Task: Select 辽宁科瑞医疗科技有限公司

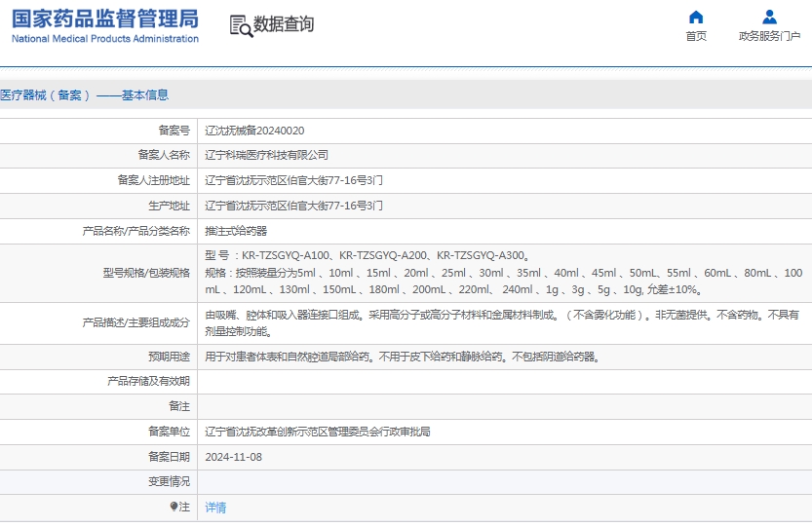Action: [267, 155]
